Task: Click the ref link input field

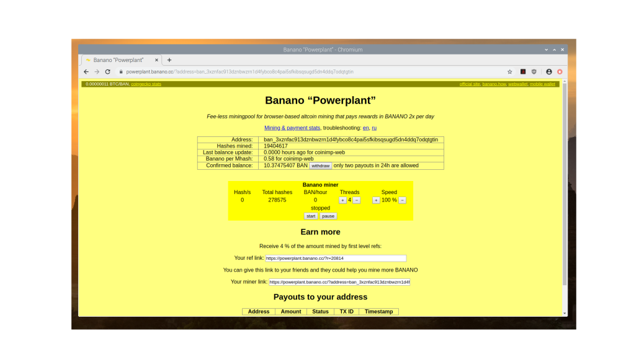Action: (x=336, y=258)
